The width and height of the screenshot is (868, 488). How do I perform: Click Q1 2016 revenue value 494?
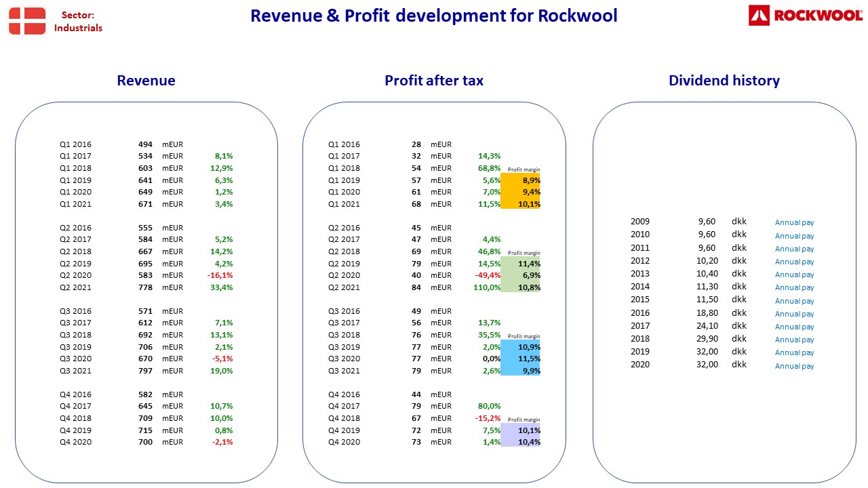[145, 144]
